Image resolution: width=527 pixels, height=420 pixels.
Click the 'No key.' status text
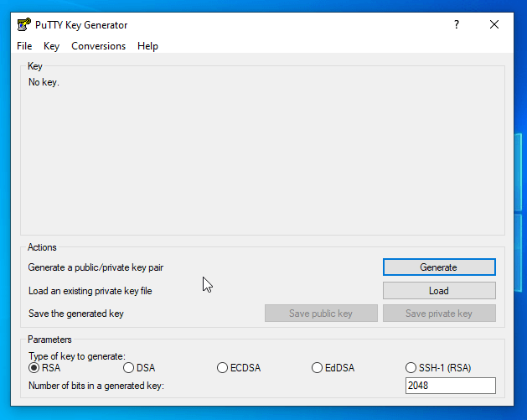tap(44, 82)
